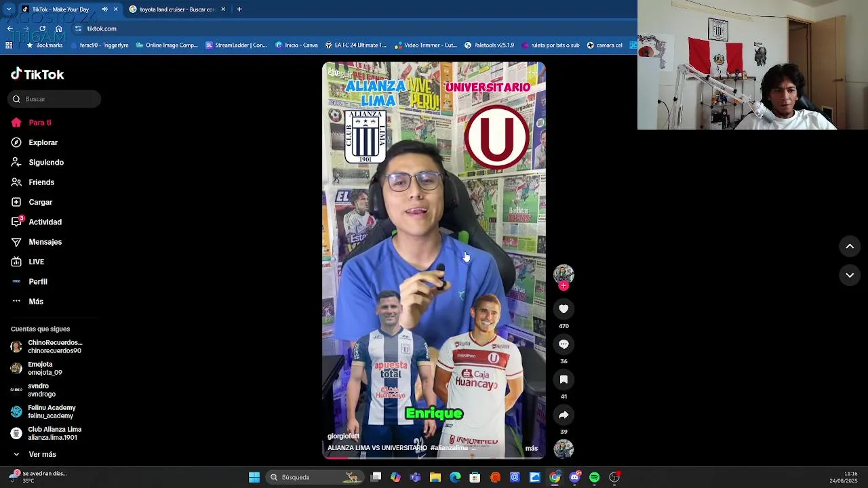The height and width of the screenshot is (488, 868).
Task: Go back in browser history
Action: coord(9,28)
